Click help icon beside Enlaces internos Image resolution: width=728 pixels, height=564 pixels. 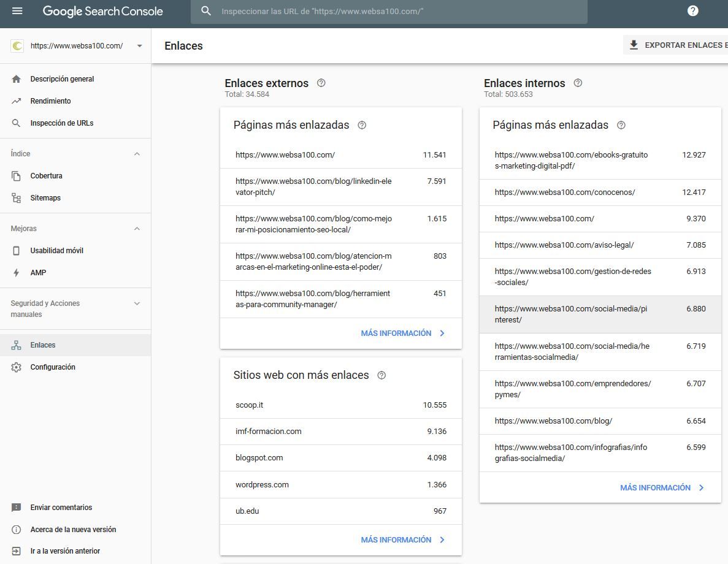coord(577,83)
